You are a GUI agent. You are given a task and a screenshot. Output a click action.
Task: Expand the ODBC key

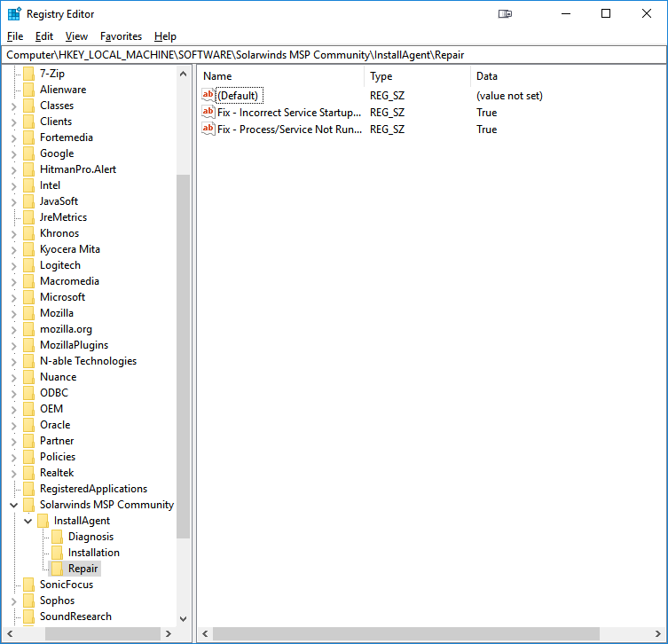pyautogui.click(x=13, y=394)
